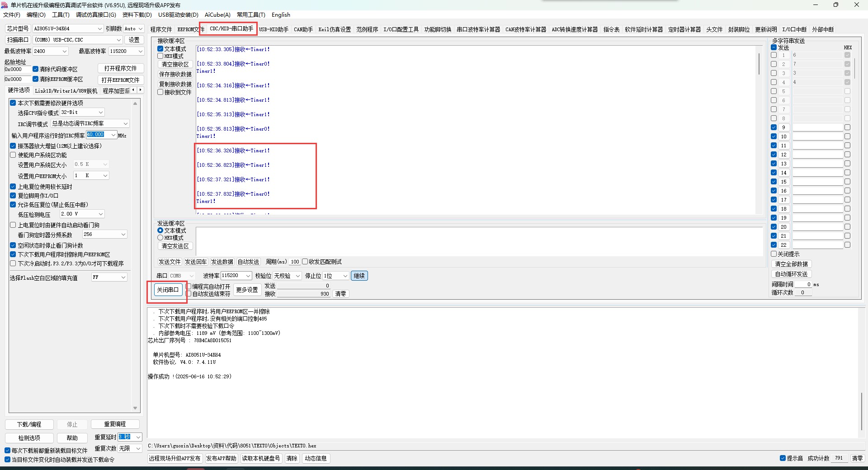This screenshot has width=868, height=470.
Task: Open the Keil仿真设置 tab
Action: pyautogui.click(x=335, y=29)
